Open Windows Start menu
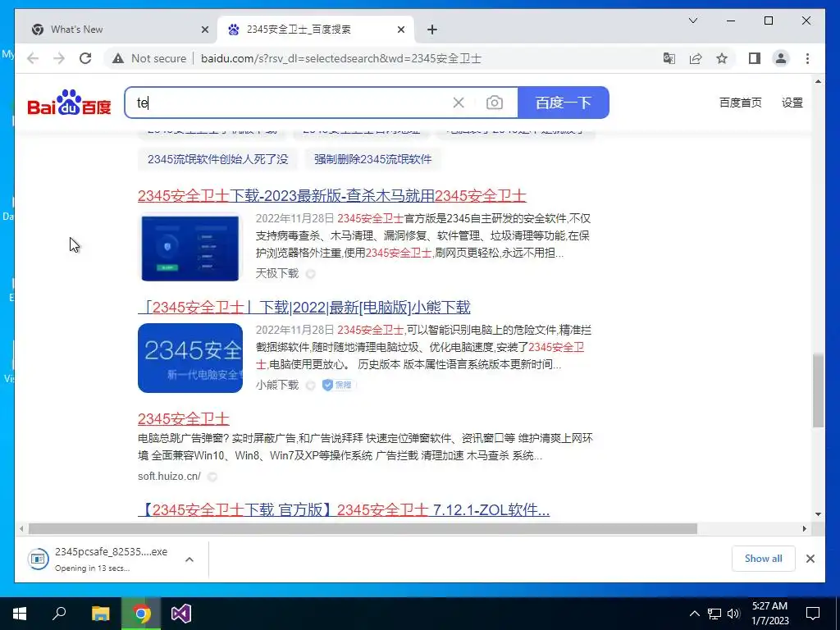The image size is (840, 630). [x=20, y=614]
